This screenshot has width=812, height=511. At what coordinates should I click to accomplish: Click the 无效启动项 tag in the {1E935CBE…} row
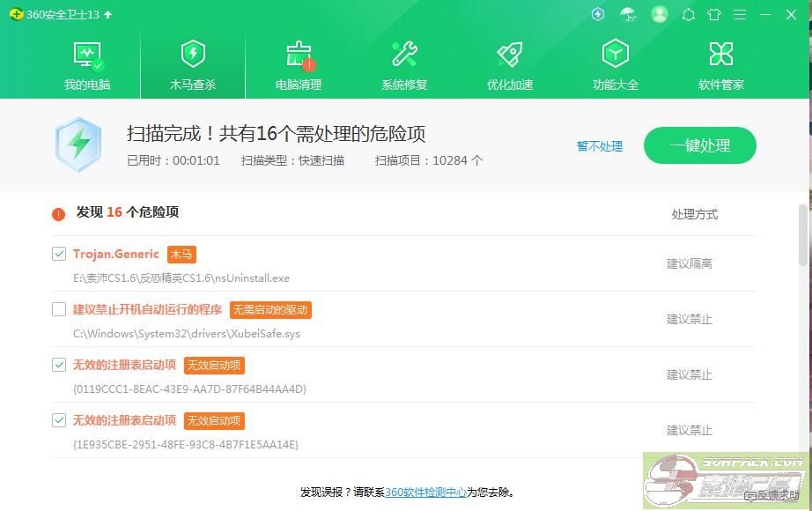[214, 421]
